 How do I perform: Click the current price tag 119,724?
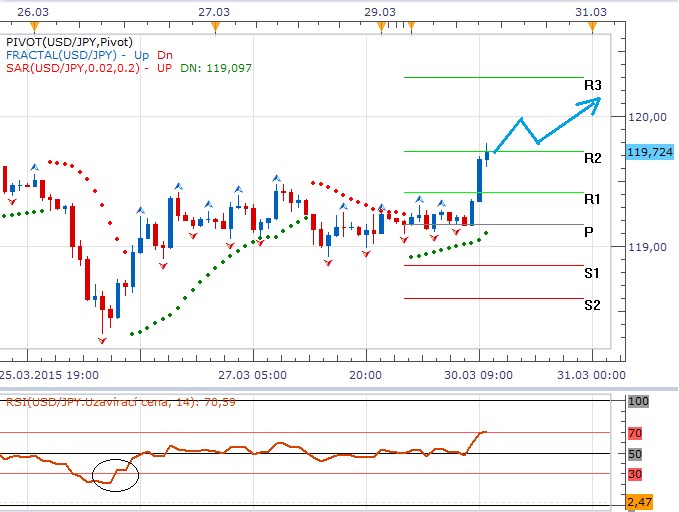pos(649,152)
